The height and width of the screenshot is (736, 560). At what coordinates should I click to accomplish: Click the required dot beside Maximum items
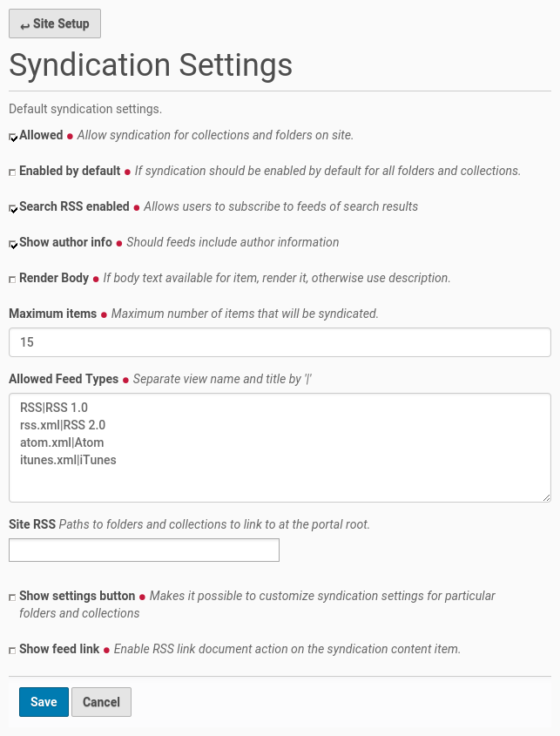pyautogui.click(x=105, y=314)
